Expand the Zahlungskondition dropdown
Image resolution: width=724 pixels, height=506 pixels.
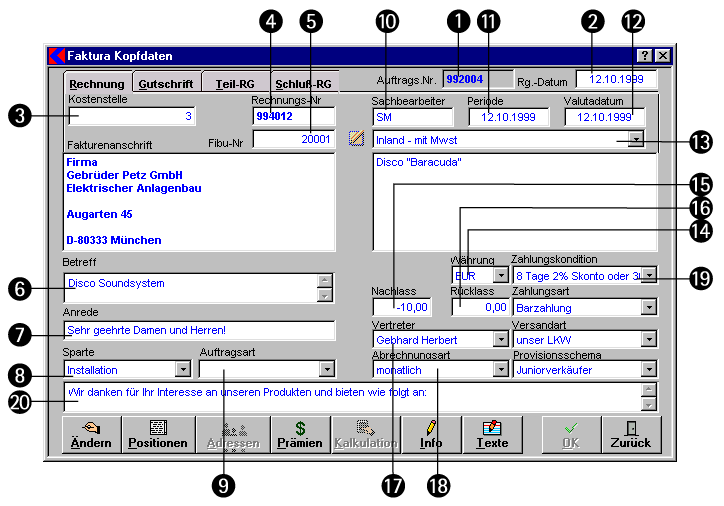(x=649, y=274)
